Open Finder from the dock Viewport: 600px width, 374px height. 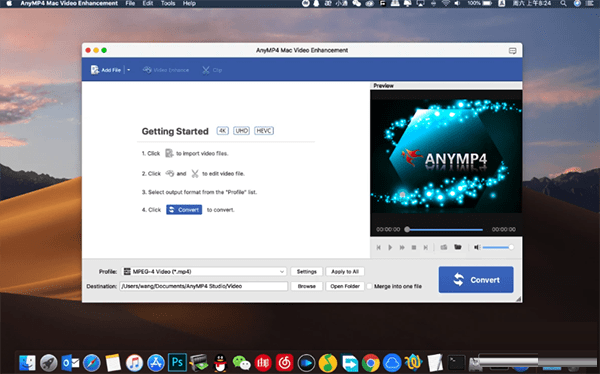pos(27,363)
